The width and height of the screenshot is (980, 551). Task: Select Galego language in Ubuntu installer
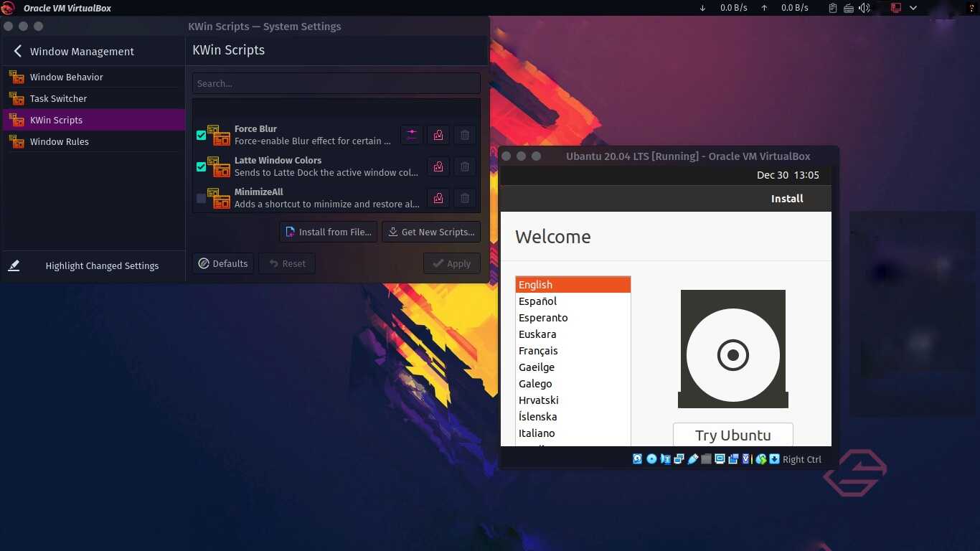coord(573,384)
